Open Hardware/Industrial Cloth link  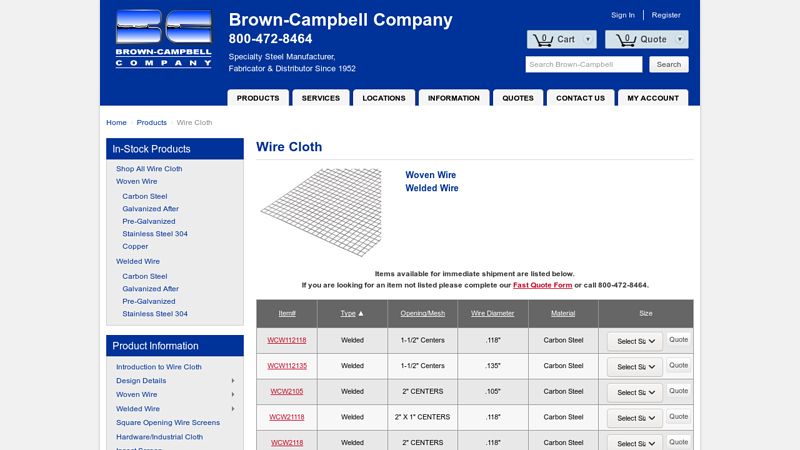coord(159,437)
